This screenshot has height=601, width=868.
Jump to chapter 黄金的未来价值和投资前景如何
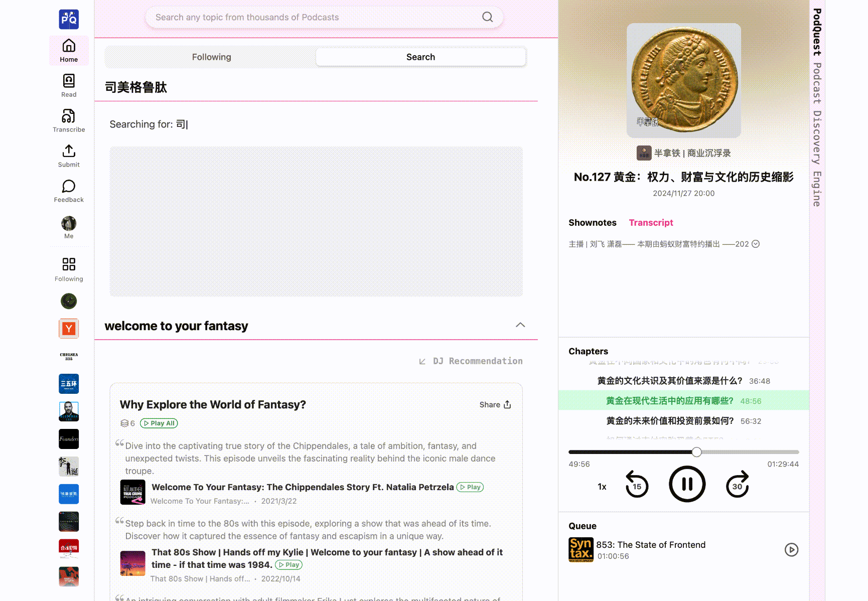[683, 421]
